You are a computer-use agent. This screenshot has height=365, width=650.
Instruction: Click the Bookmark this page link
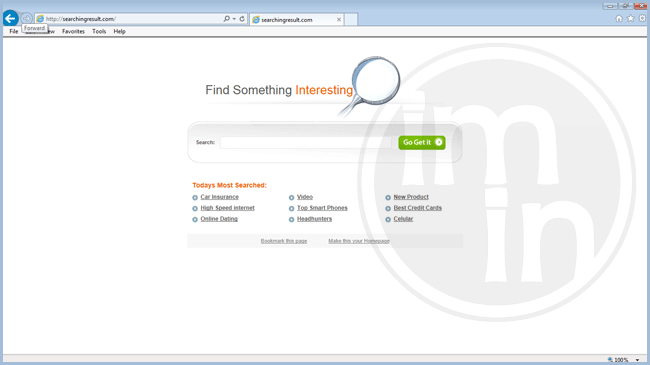coord(284,241)
